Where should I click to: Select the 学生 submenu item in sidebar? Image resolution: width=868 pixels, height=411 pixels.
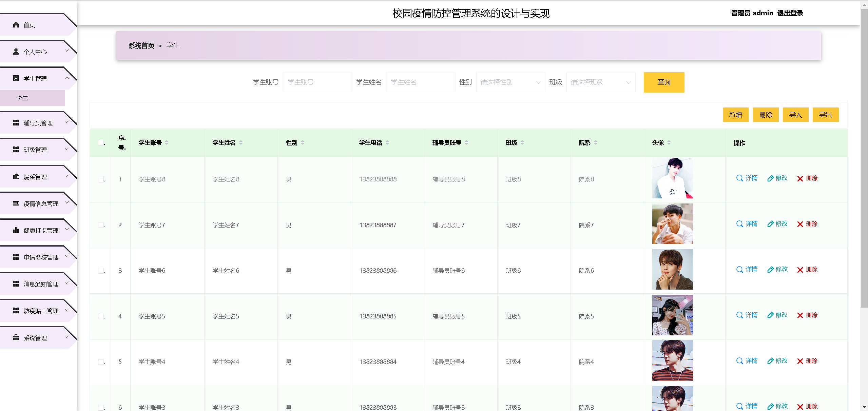[22, 98]
